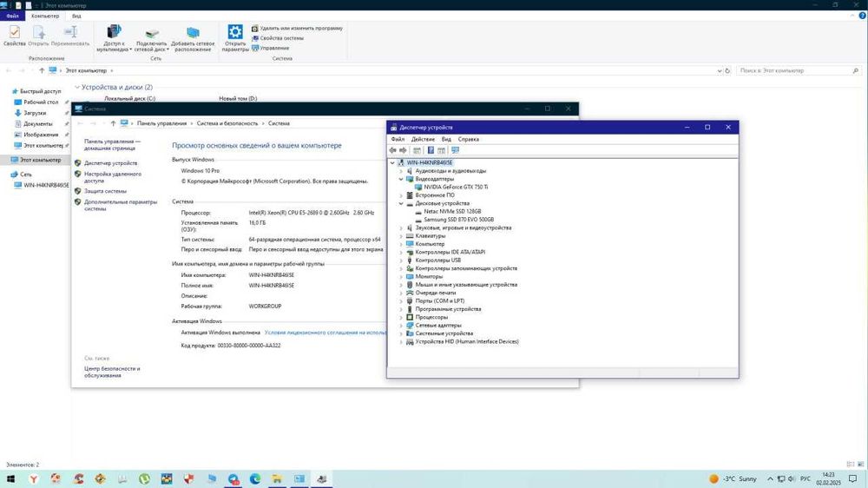Expand the Сетевые адаптеры category
This screenshot has height=488, width=868.
point(401,326)
